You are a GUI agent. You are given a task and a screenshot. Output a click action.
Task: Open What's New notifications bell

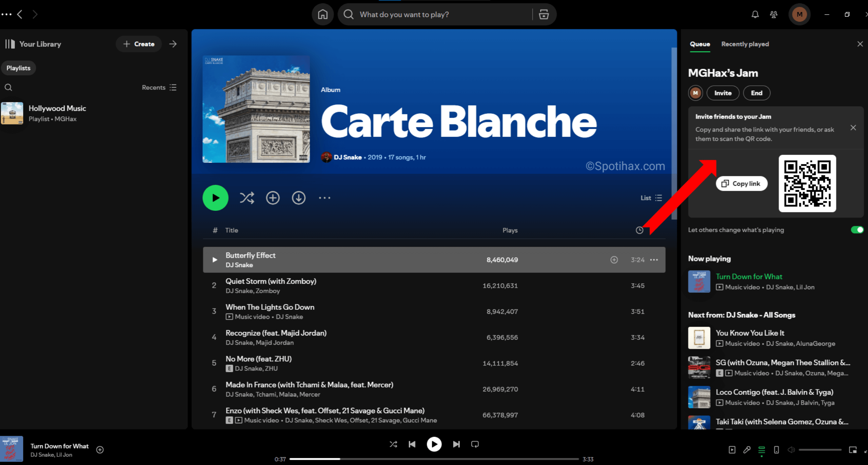coord(755,14)
